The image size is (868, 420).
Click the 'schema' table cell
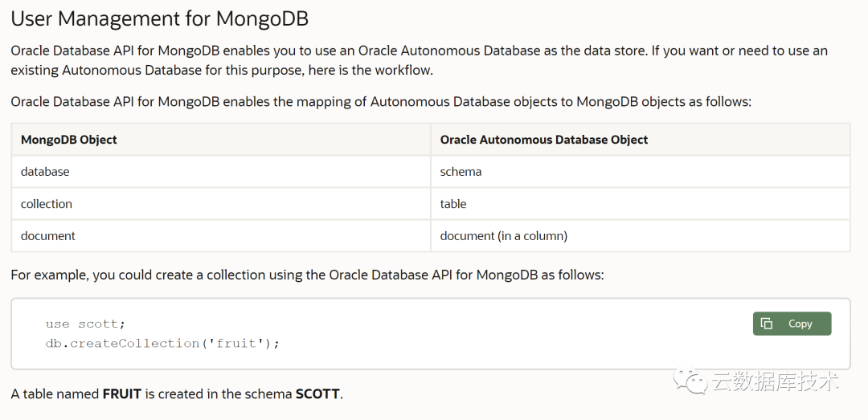461,172
